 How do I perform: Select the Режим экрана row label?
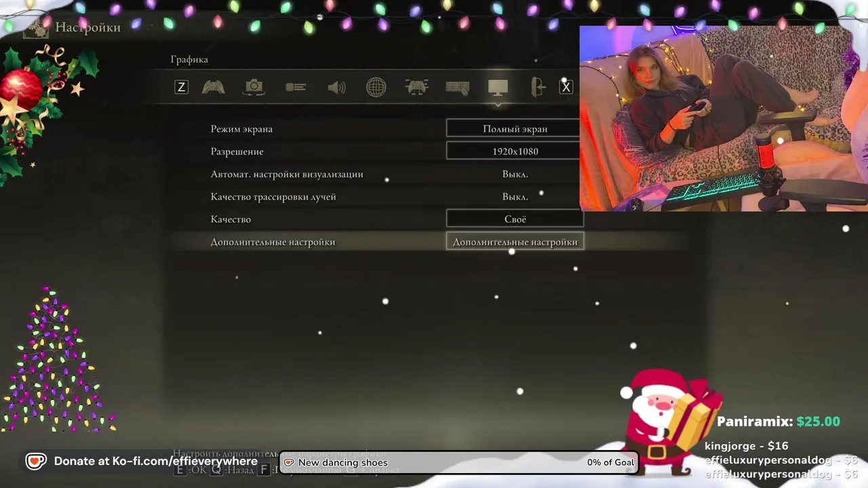tap(241, 129)
